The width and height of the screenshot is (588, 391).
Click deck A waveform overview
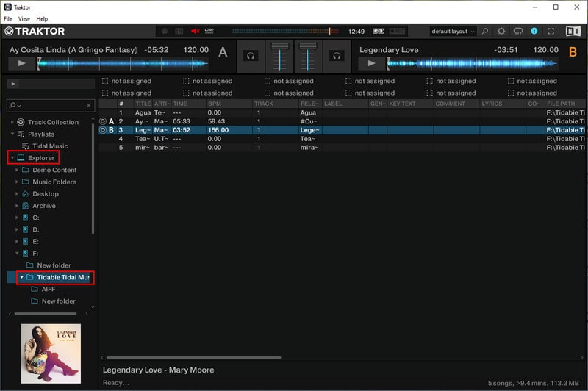point(123,63)
